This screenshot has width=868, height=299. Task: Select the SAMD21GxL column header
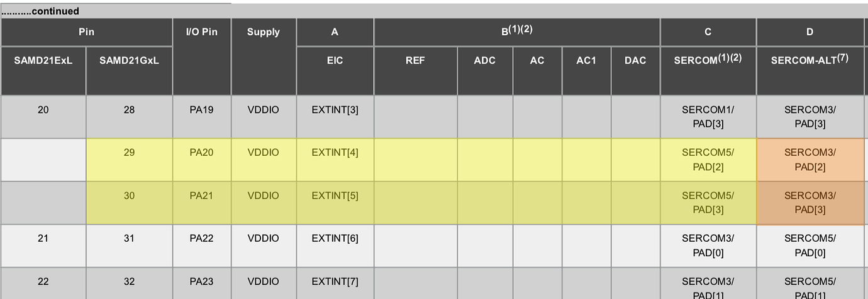click(129, 60)
